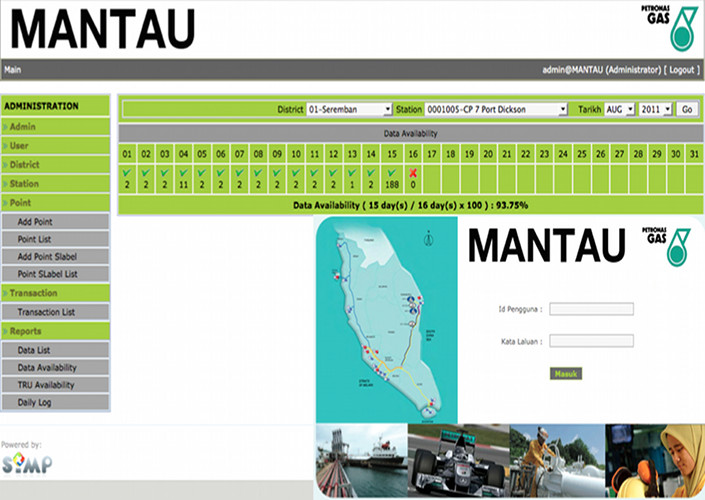Click the Kata Laluan password field
This screenshot has width=705, height=500.
pos(591,341)
